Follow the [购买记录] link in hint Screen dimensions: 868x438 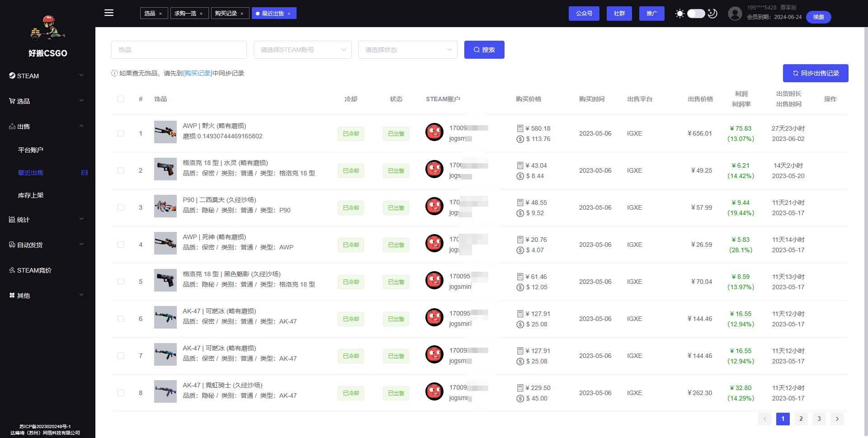pos(198,73)
